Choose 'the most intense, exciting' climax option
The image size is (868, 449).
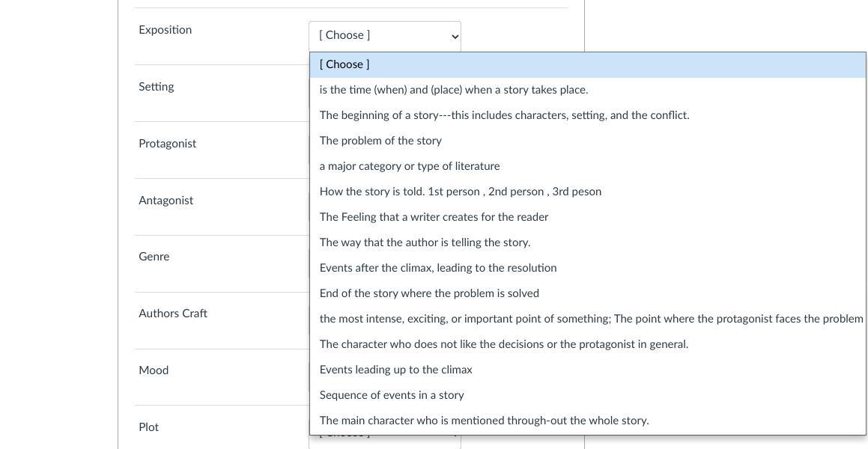591,319
